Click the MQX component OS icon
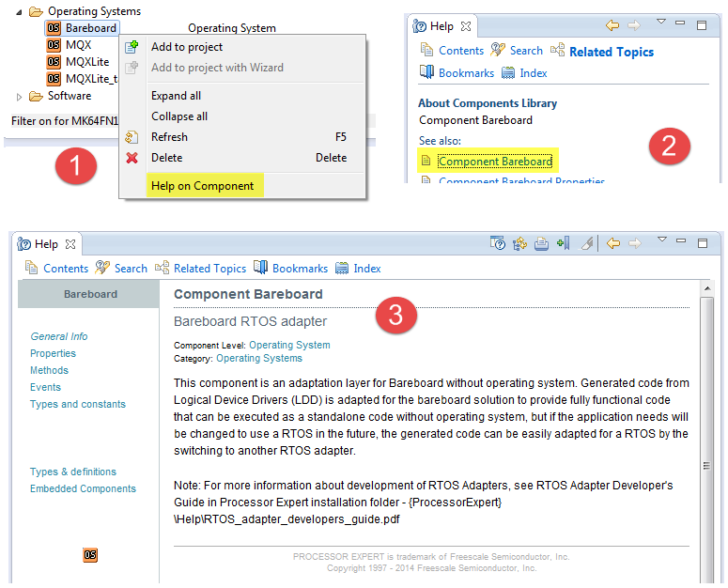This screenshot has height=588, width=728. click(x=54, y=45)
